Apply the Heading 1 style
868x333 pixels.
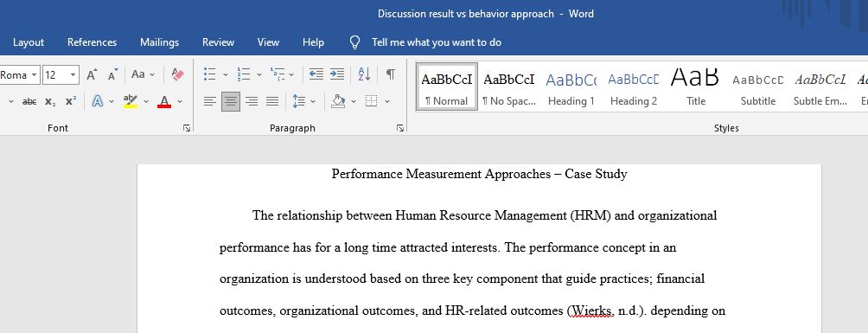point(571,86)
